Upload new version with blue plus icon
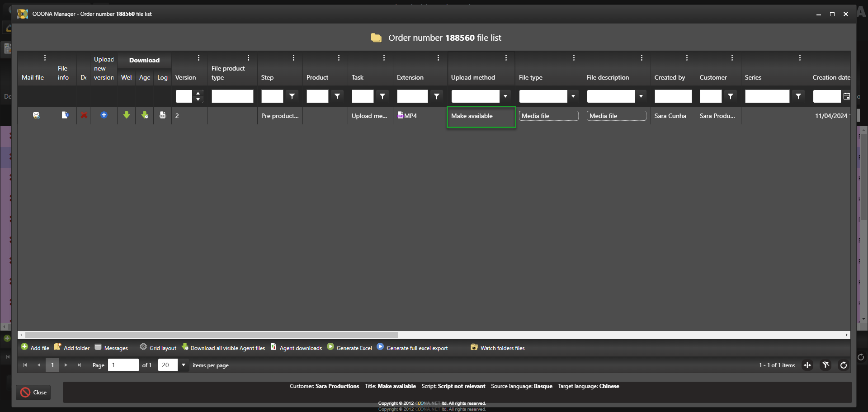Viewport: 868px width, 412px height. [x=104, y=115]
